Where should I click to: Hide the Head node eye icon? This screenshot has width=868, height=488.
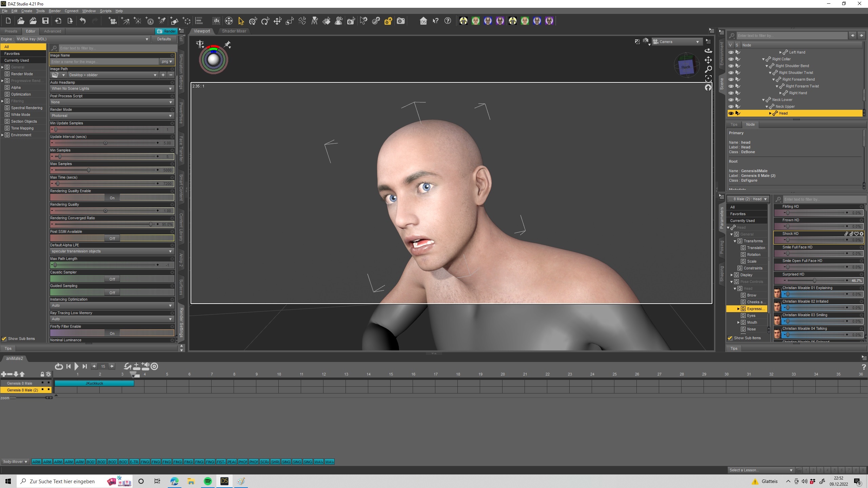pyautogui.click(x=731, y=113)
